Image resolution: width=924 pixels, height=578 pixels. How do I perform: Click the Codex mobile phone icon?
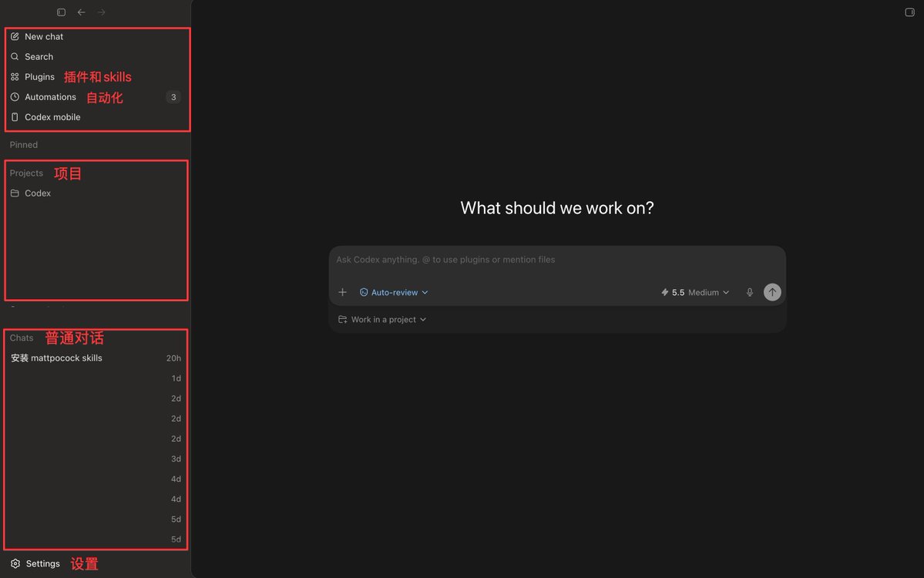[x=15, y=116]
